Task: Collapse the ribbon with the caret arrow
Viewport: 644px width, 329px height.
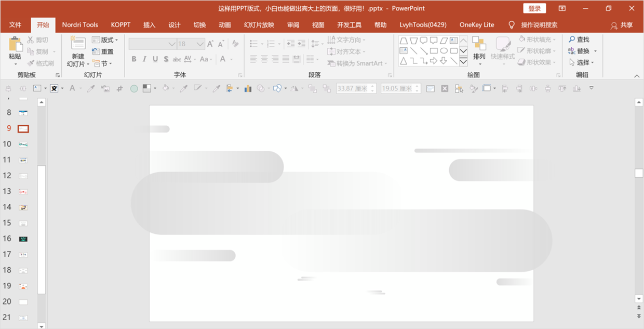Action: pyautogui.click(x=637, y=76)
